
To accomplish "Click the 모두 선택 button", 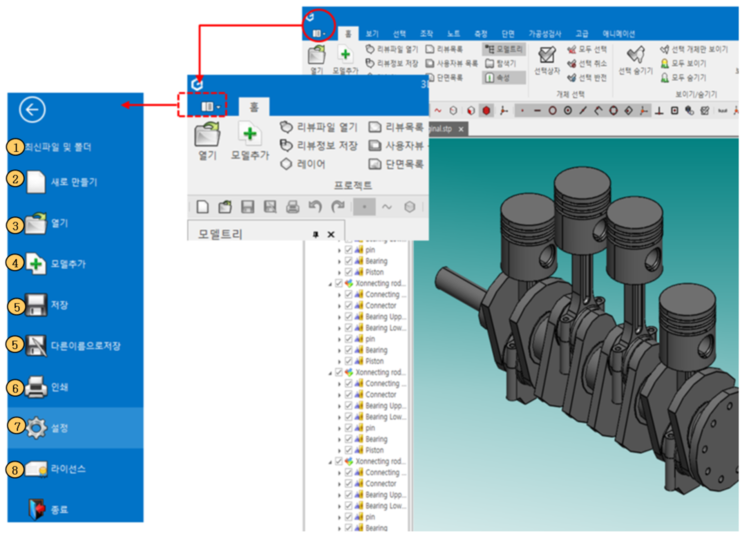I will pos(587,49).
